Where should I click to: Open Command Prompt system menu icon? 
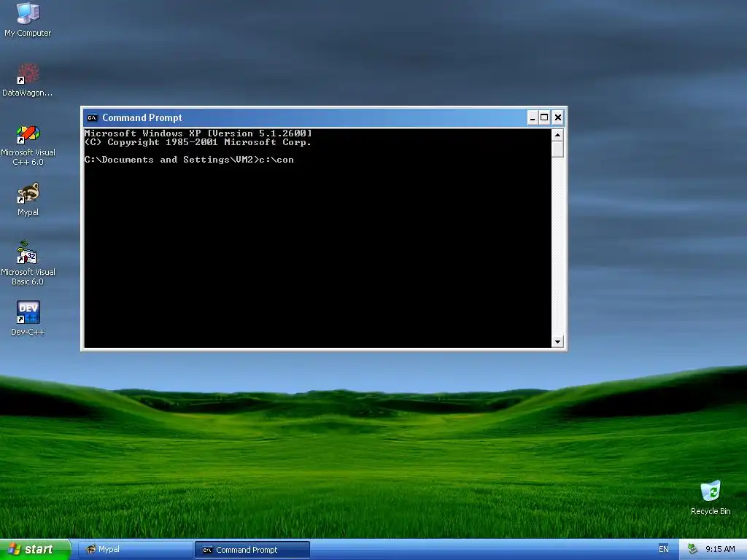pyautogui.click(x=93, y=117)
